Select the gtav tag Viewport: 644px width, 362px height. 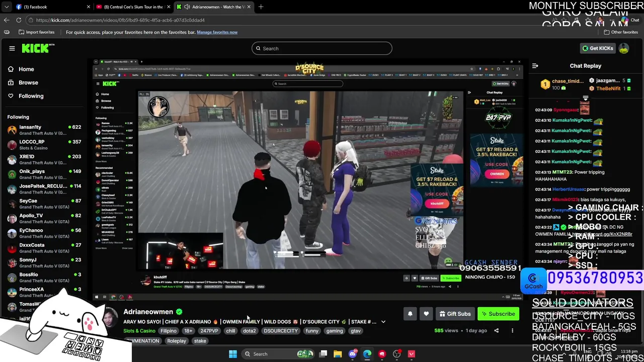tap(356, 331)
